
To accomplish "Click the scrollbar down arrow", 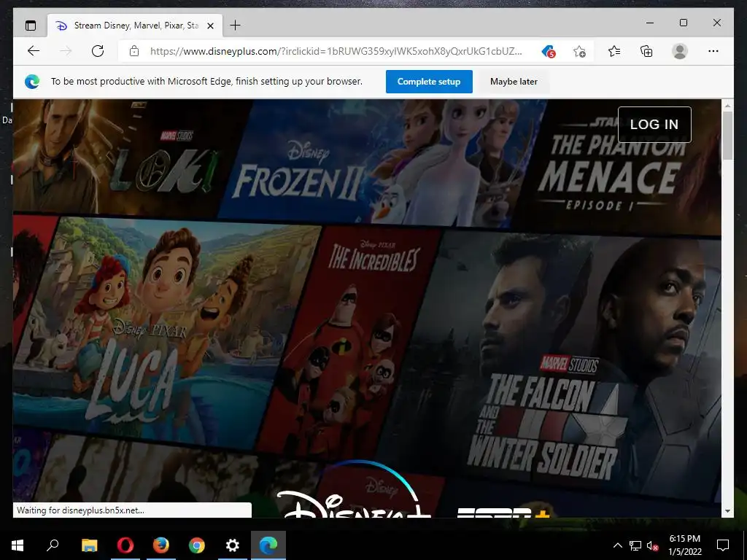I will click(x=727, y=511).
